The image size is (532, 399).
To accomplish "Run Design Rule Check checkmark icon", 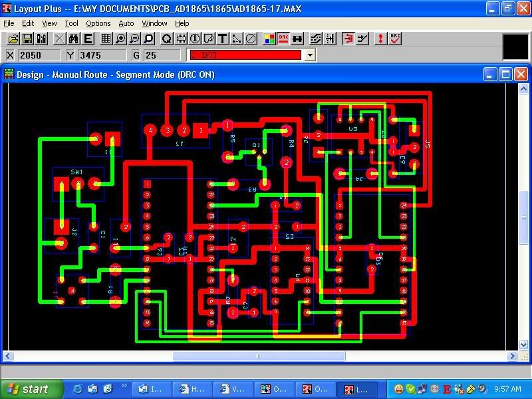I will pyautogui.click(x=395, y=39).
